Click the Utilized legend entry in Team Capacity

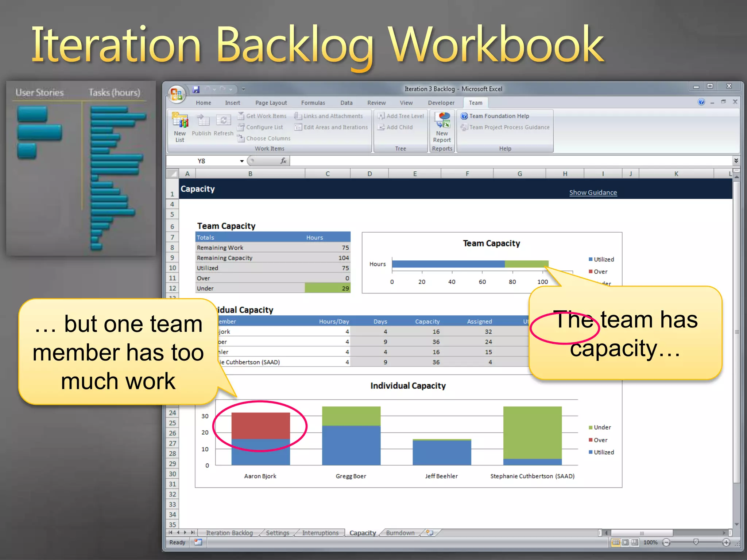(601, 259)
